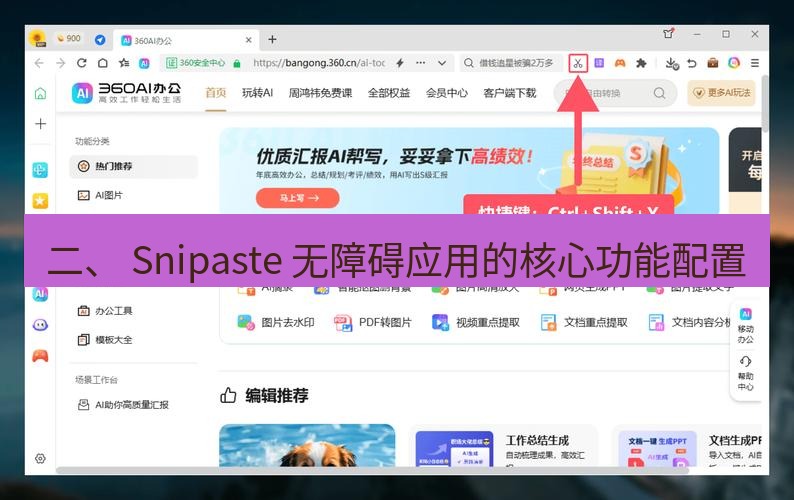The width and height of the screenshot is (794, 500).
Task: Open the dog picture thumbnail card
Action: tap(307, 445)
